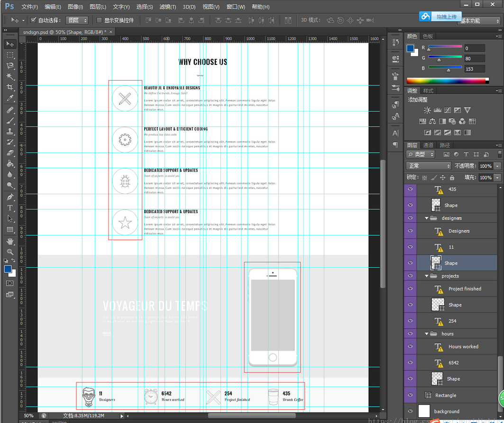The height and width of the screenshot is (423, 504).
Task: Select the Hand tool
Action: click(10, 241)
